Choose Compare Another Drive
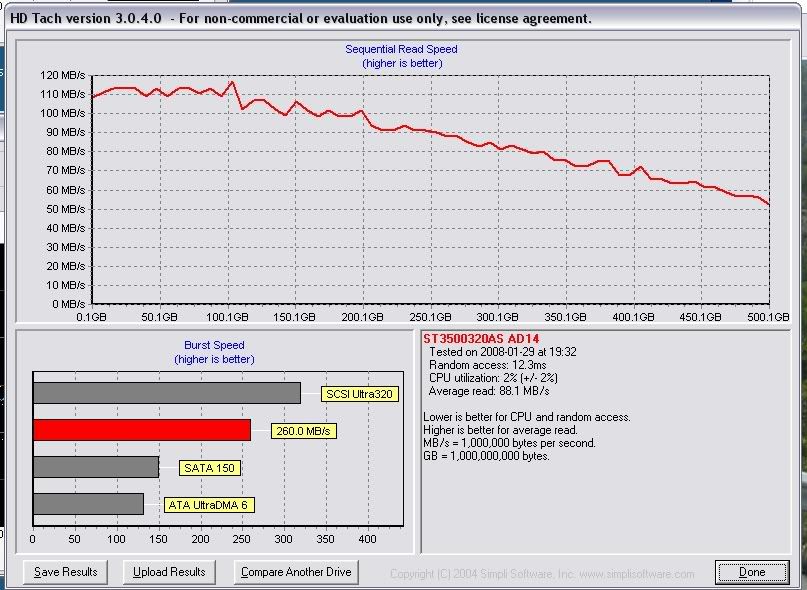 (x=296, y=572)
